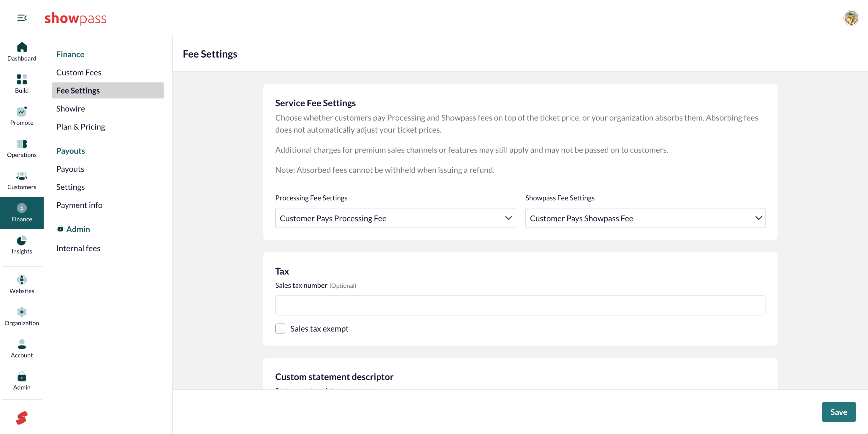Screen dimensions: 868x434
Task: Click the lock icon beside Admin heading
Action: pos(60,229)
